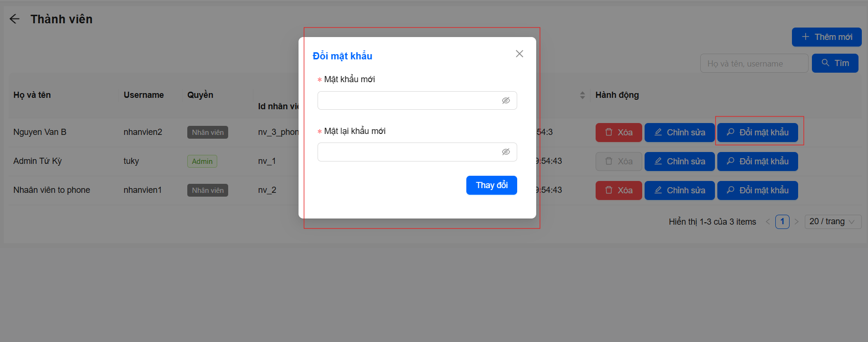
Task: Show the Mật lại khẩu mới password
Action: [506, 152]
